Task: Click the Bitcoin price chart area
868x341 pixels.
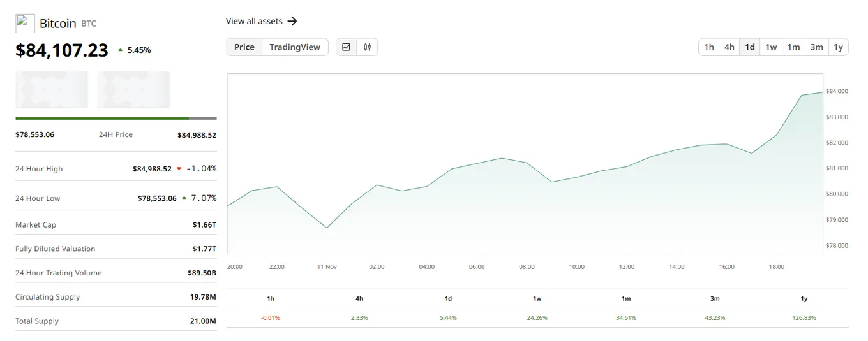Action: tap(525, 164)
